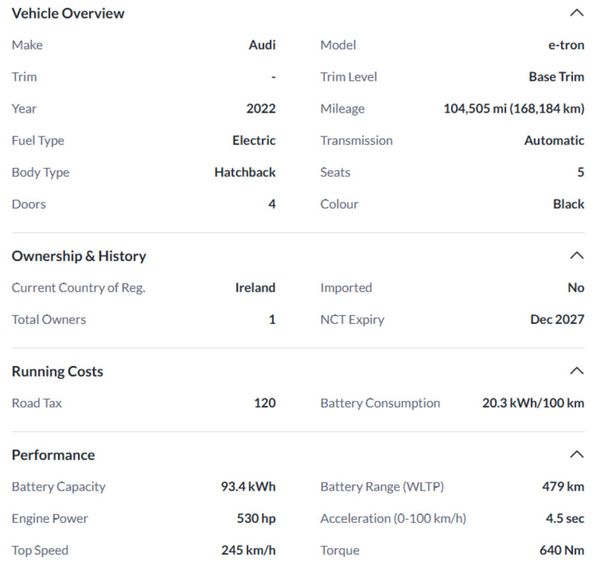Click the NCT Expiry Dec 2027 value
Image resolution: width=600 pixels, height=567 pixels.
557,319
